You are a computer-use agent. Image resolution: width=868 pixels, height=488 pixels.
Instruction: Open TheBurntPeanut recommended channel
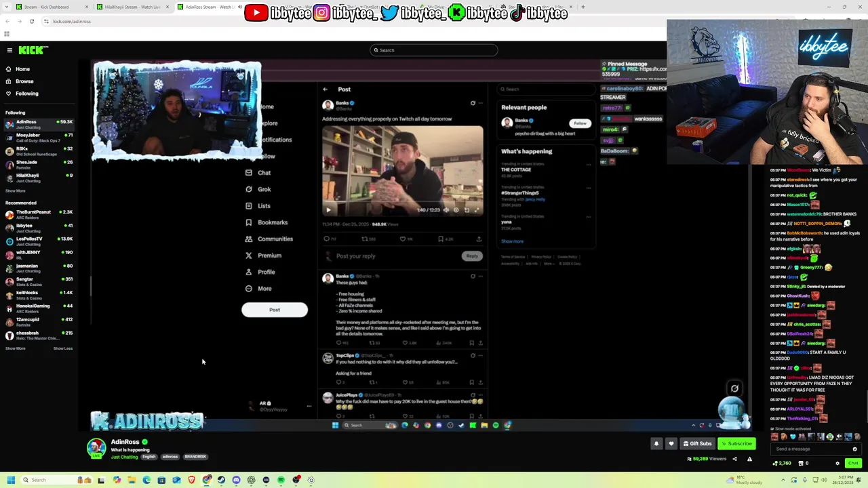click(x=39, y=214)
